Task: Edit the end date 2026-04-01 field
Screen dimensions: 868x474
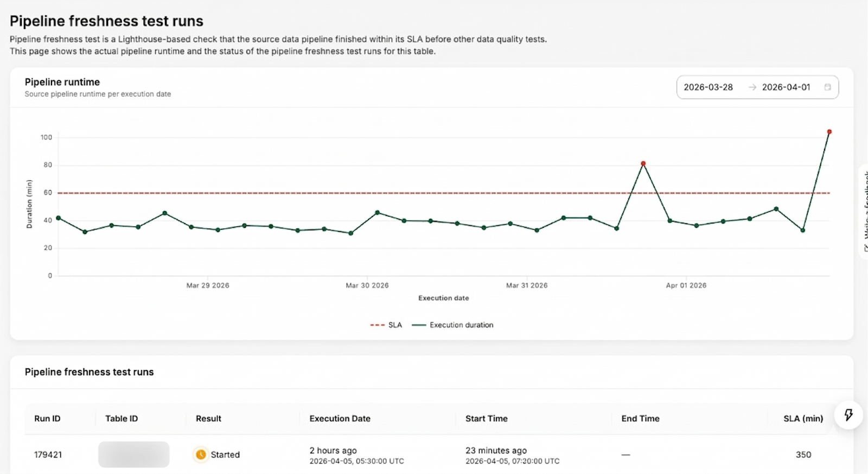Action: pyautogui.click(x=786, y=87)
